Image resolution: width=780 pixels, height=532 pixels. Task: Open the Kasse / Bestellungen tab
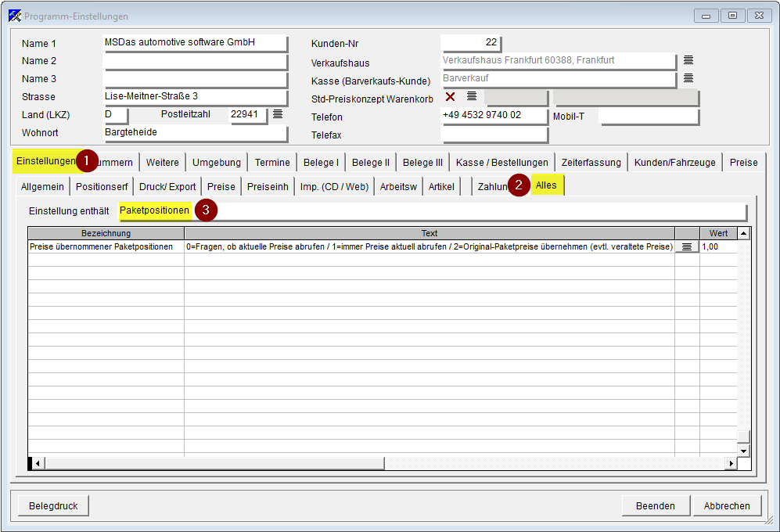tap(502, 163)
